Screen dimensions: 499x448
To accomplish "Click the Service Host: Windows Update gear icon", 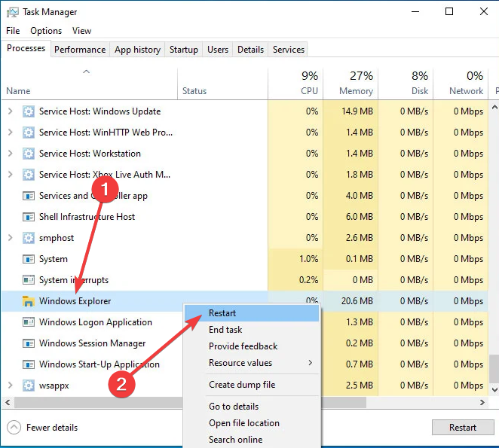I will [29, 111].
